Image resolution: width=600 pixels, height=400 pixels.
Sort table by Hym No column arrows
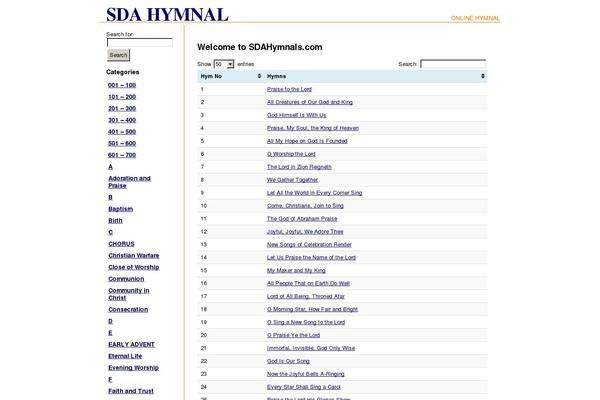pos(259,76)
